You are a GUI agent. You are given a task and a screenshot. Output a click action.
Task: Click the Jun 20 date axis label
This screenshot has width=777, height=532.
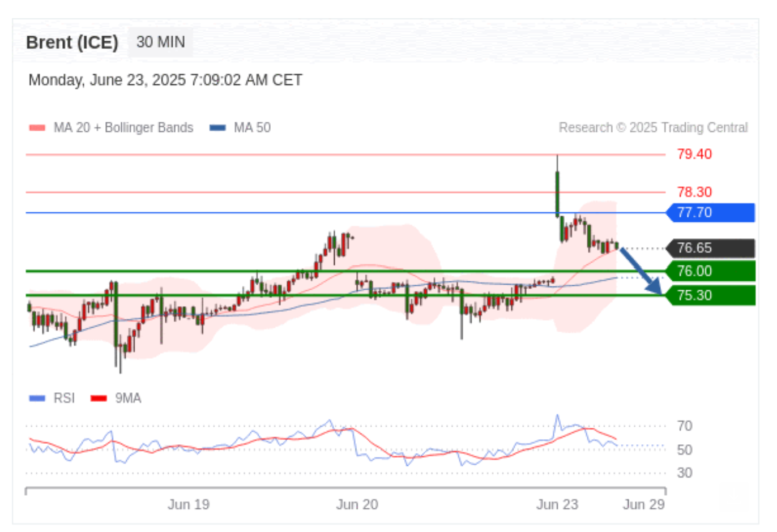[357, 504]
